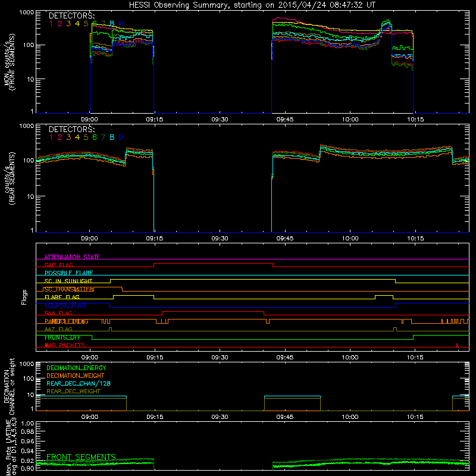Screen dimensions: 476x476
Task: Click the Rate LIVETIME axis title
Action: (x=10, y=447)
